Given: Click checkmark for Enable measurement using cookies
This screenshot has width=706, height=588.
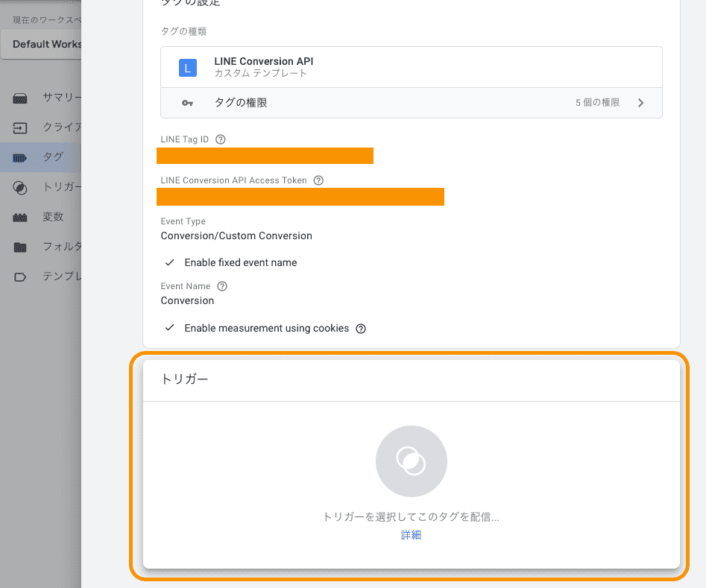Looking at the screenshot, I should pyautogui.click(x=170, y=328).
